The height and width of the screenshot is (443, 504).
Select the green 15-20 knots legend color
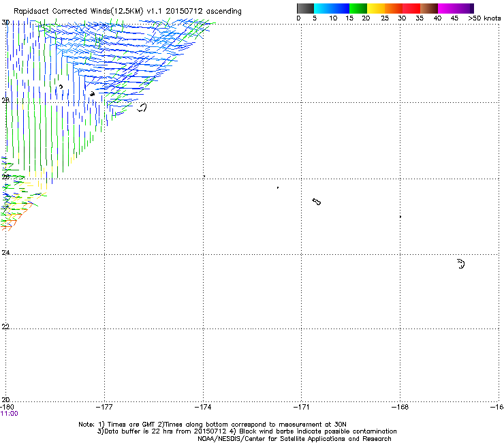pos(358,8)
